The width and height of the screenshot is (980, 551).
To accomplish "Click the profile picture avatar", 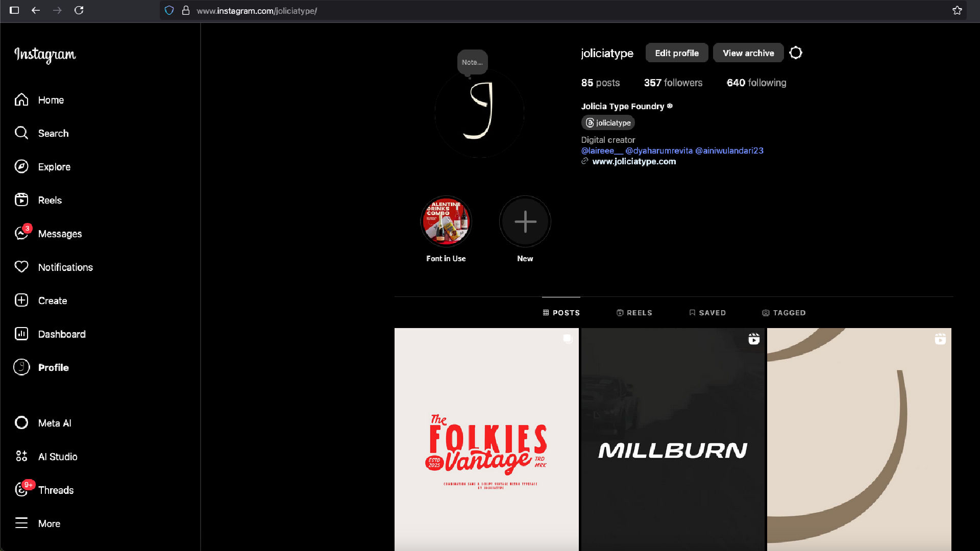I will [x=479, y=113].
